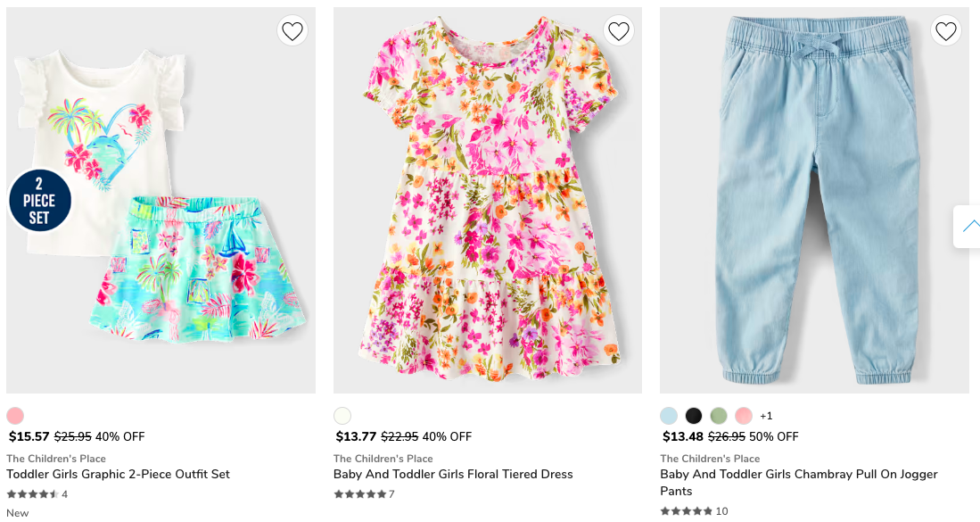
Task: Select pink swatch for 2-Piece Outfit Set
Action: [x=15, y=416]
